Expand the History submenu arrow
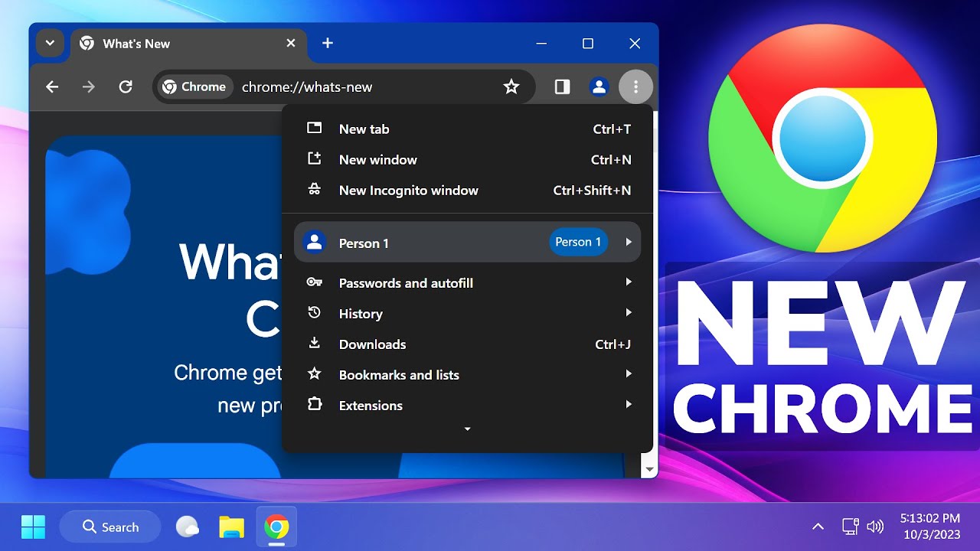Viewport: 980px width, 551px height. coord(629,313)
